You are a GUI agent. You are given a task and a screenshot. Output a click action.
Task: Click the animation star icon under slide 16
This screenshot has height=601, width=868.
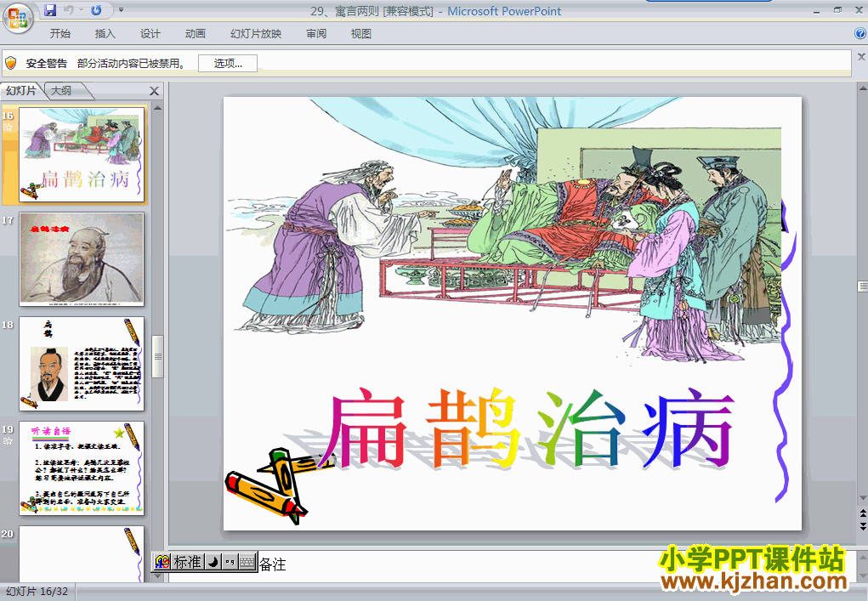(x=8, y=128)
